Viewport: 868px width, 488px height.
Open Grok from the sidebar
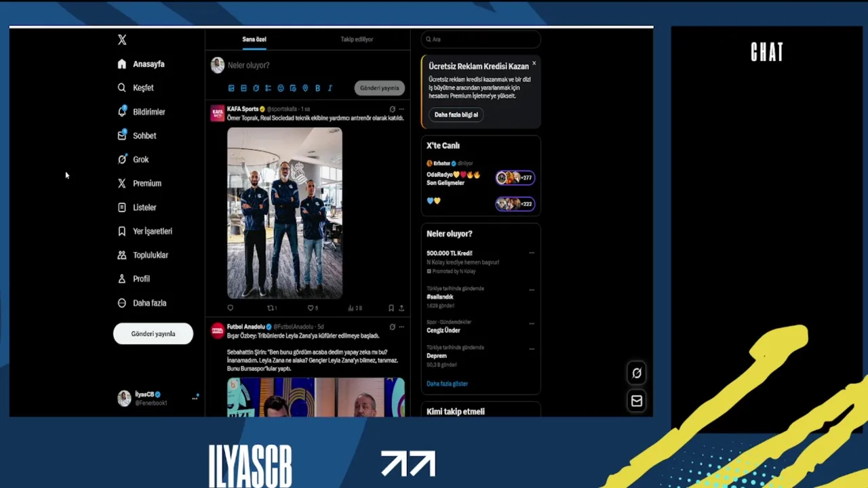[133, 159]
